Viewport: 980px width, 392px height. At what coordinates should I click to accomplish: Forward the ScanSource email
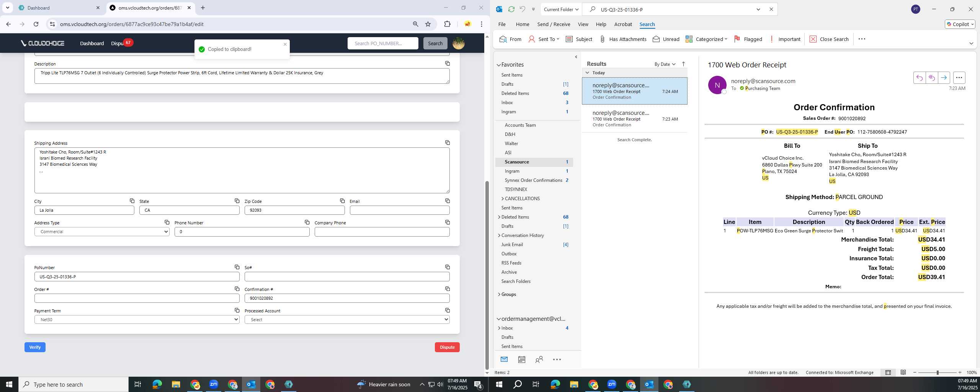(x=944, y=78)
